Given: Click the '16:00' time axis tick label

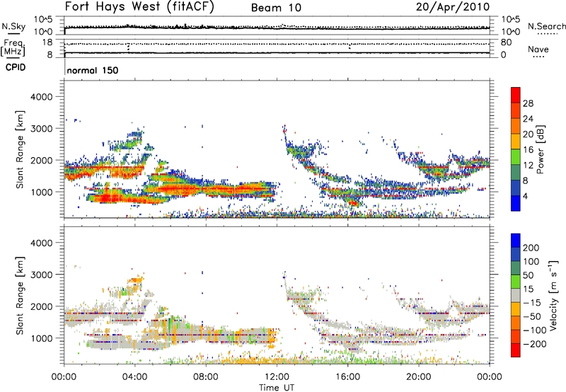Looking at the screenshot, I should click(x=347, y=377).
